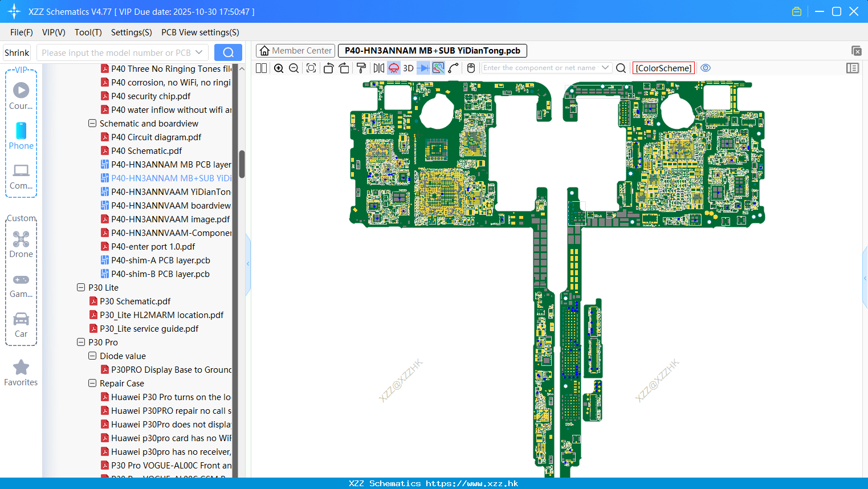The width and height of the screenshot is (868, 489).
Task: Click the file tree vertical scrollbar thumb
Action: 242,164
